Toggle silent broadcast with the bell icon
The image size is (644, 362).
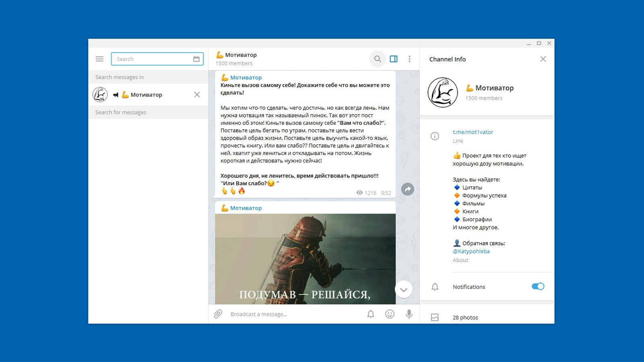pyautogui.click(x=371, y=314)
